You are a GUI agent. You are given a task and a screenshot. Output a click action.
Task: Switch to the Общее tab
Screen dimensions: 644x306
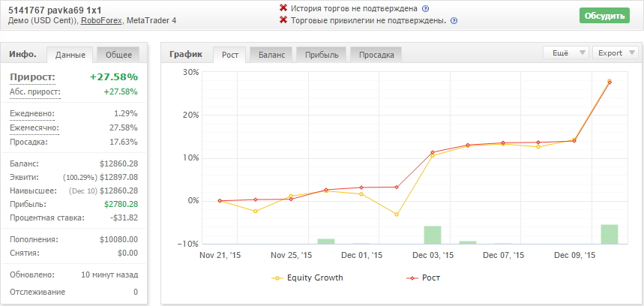[x=118, y=55]
